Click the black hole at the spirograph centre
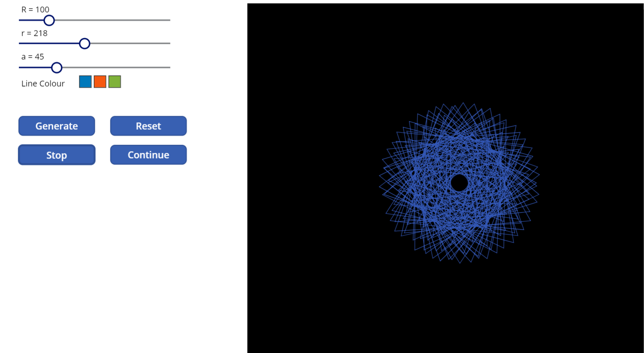The image size is (644, 353). (x=459, y=183)
